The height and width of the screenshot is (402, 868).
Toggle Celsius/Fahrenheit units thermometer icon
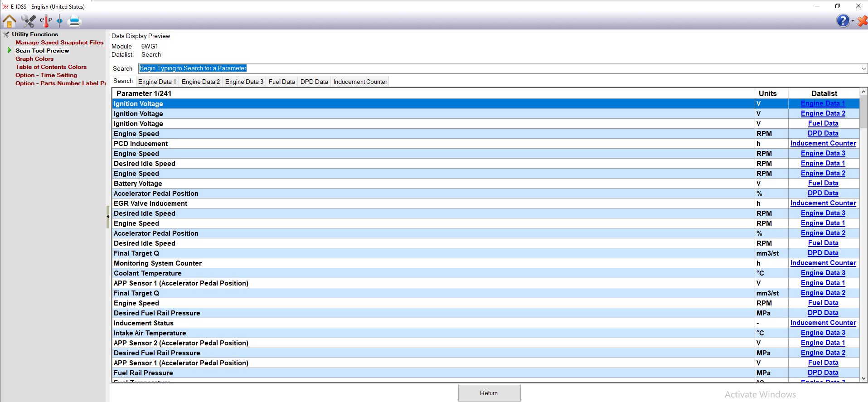coord(46,21)
